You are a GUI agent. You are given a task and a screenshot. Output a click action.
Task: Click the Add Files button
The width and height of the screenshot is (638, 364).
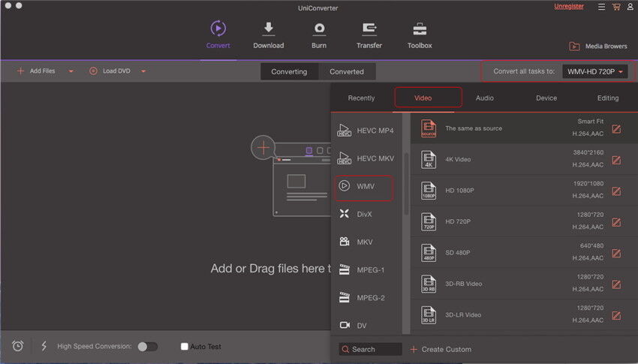click(36, 71)
